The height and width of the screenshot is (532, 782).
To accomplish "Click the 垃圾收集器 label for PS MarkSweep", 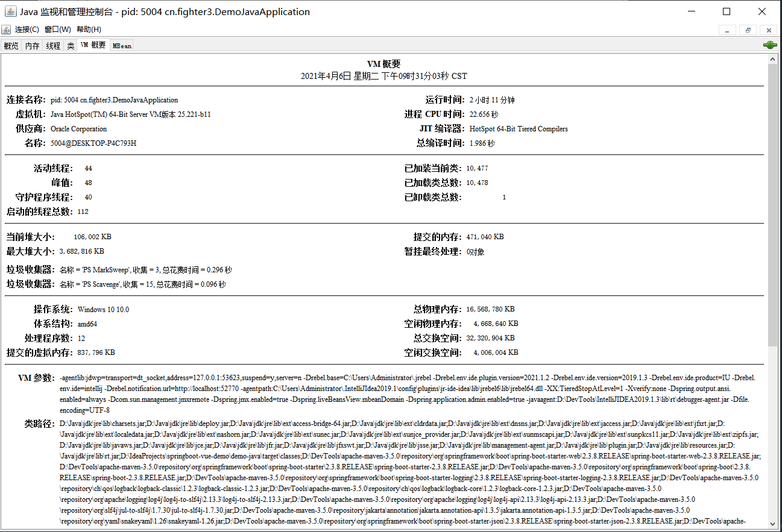I will pos(30,270).
